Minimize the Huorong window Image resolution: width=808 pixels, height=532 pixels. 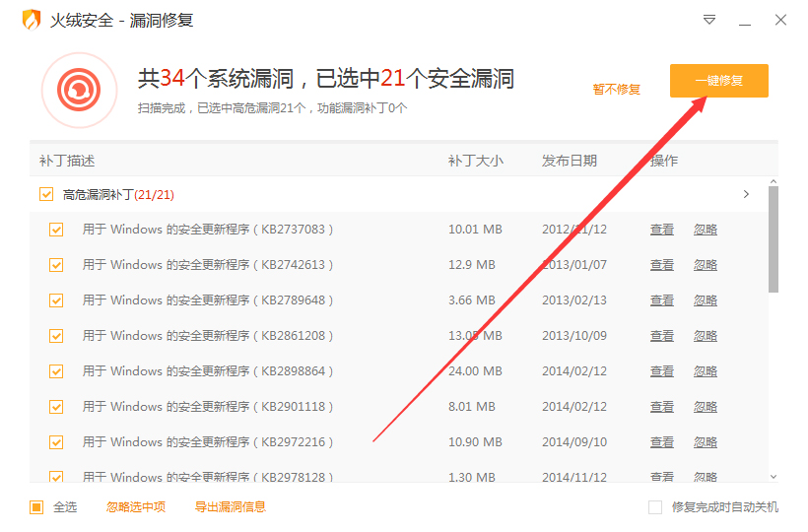(x=745, y=20)
